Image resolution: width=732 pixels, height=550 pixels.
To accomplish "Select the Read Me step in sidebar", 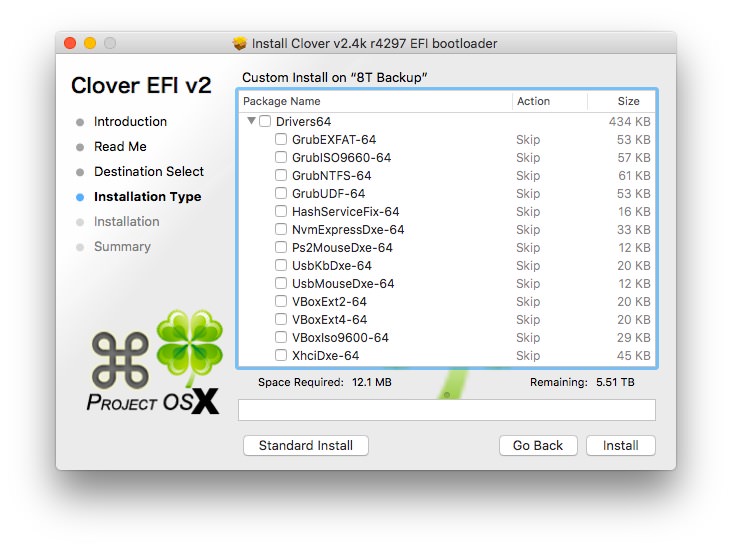I will pyautogui.click(x=120, y=147).
